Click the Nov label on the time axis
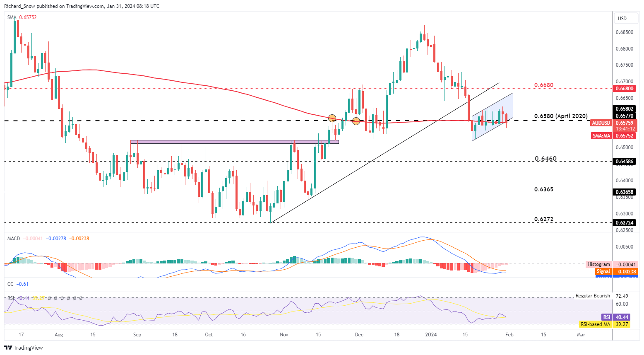The width and height of the screenshot is (644, 355). (284, 335)
